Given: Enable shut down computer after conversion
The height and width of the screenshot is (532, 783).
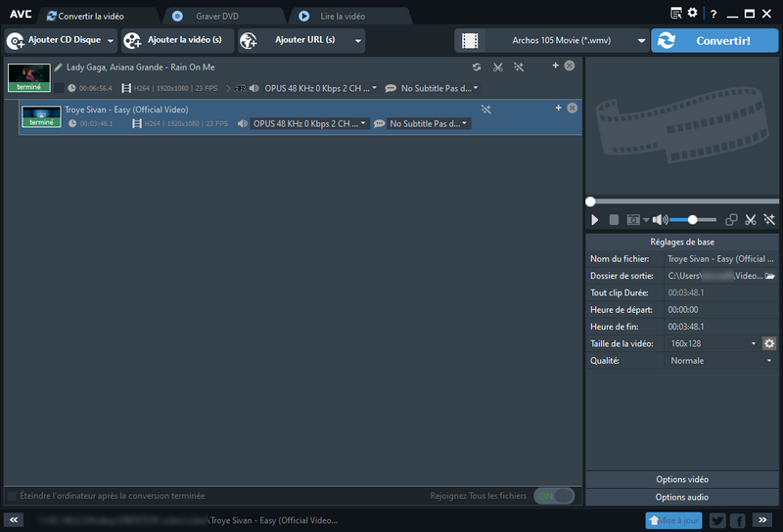Looking at the screenshot, I should [x=12, y=496].
